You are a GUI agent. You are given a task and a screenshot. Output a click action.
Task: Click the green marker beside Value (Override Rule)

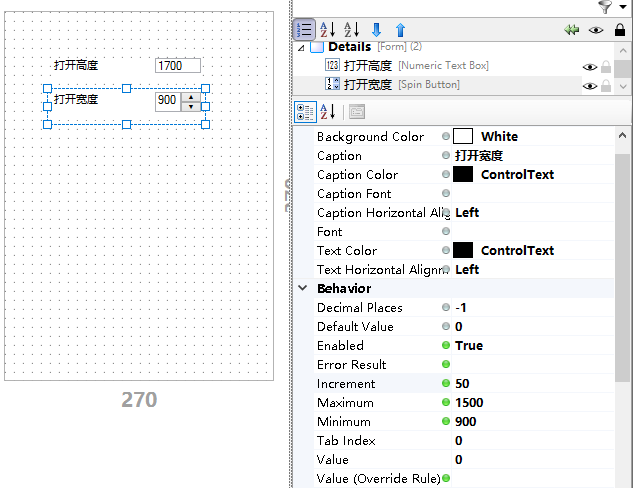point(446,478)
